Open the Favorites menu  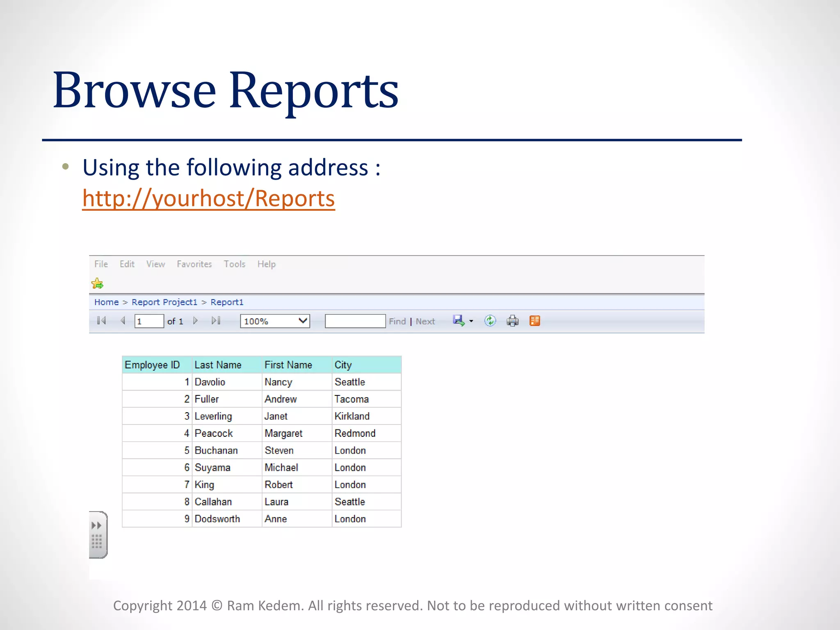(194, 264)
